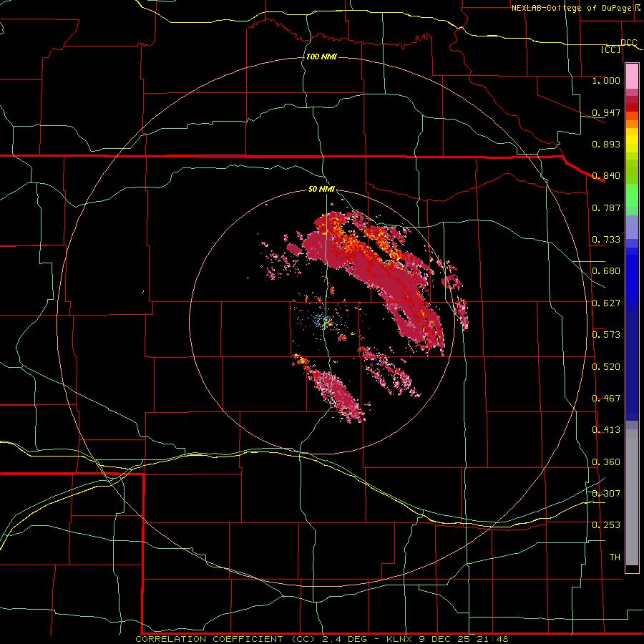
Task: Select the 0.573 scale value
Action: coord(606,335)
